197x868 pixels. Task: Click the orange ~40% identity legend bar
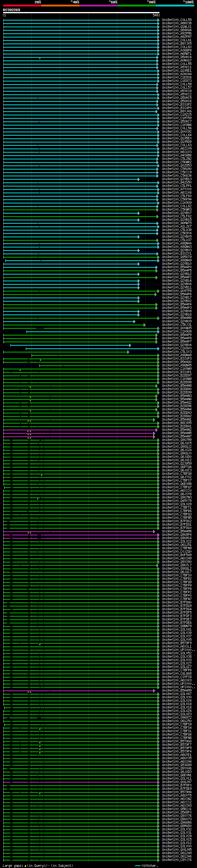point(60,6)
